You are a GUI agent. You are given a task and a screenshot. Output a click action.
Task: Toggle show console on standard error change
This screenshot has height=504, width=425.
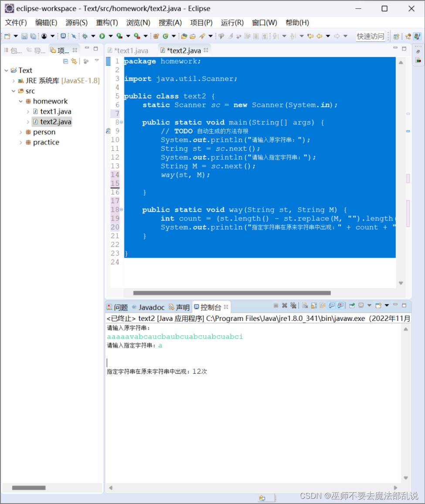click(340, 305)
